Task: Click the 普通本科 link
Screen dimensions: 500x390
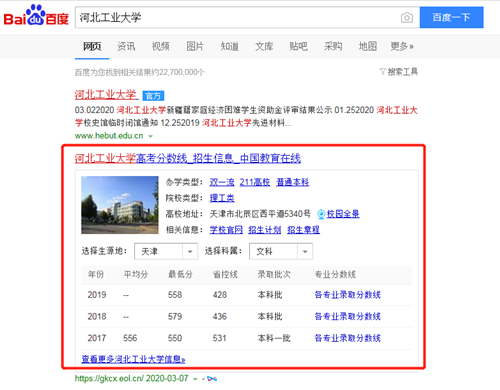Action: click(x=293, y=182)
